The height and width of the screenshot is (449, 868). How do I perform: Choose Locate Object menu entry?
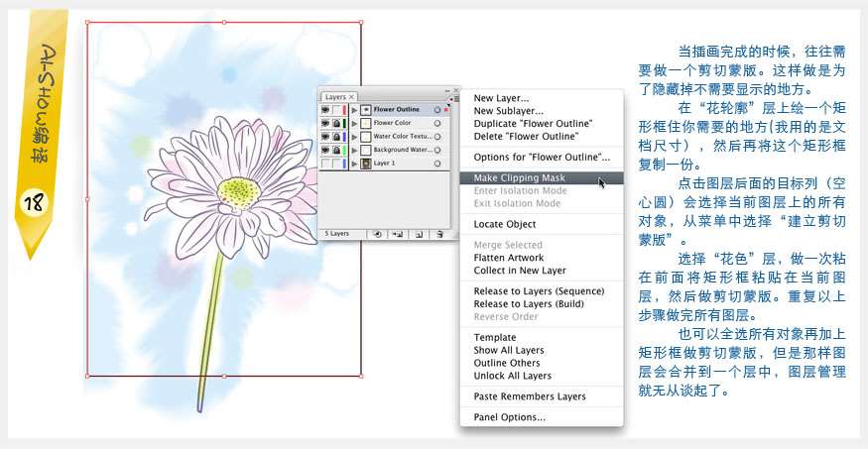pyautogui.click(x=505, y=224)
